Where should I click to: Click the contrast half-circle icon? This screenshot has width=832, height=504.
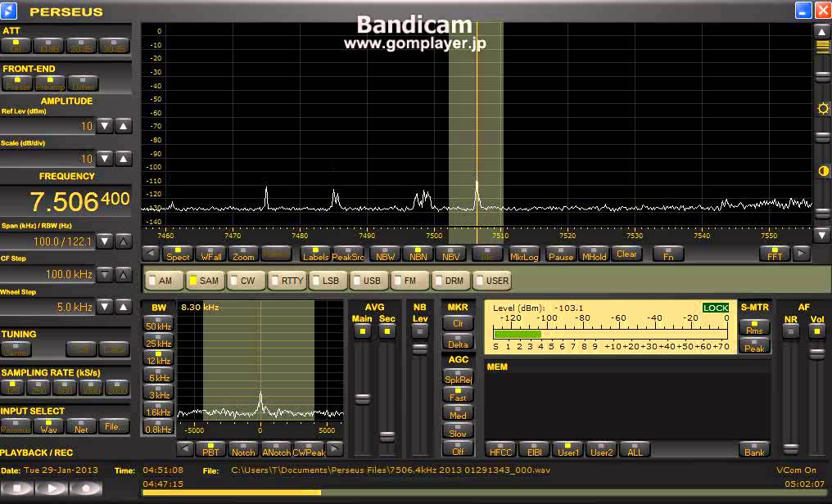[x=823, y=171]
